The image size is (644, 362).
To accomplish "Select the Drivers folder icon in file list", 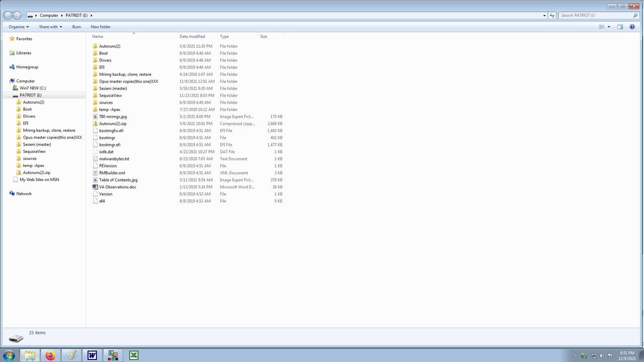I will coord(95,60).
